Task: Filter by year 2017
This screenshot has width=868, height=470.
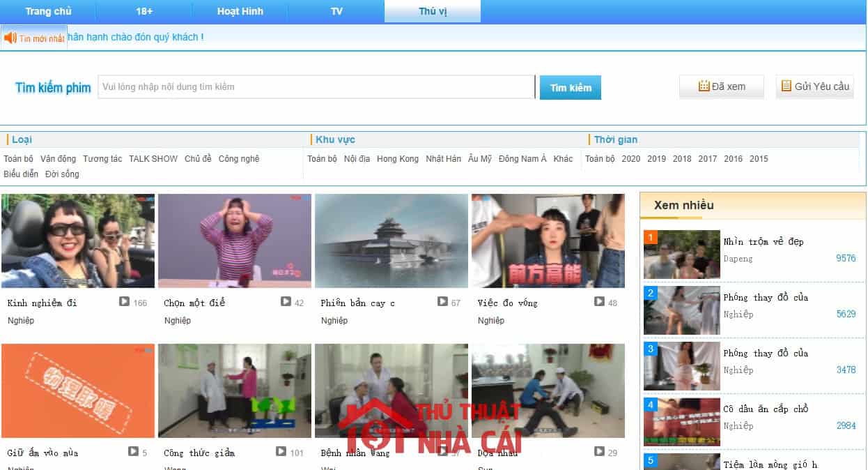Action: pos(708,159)
